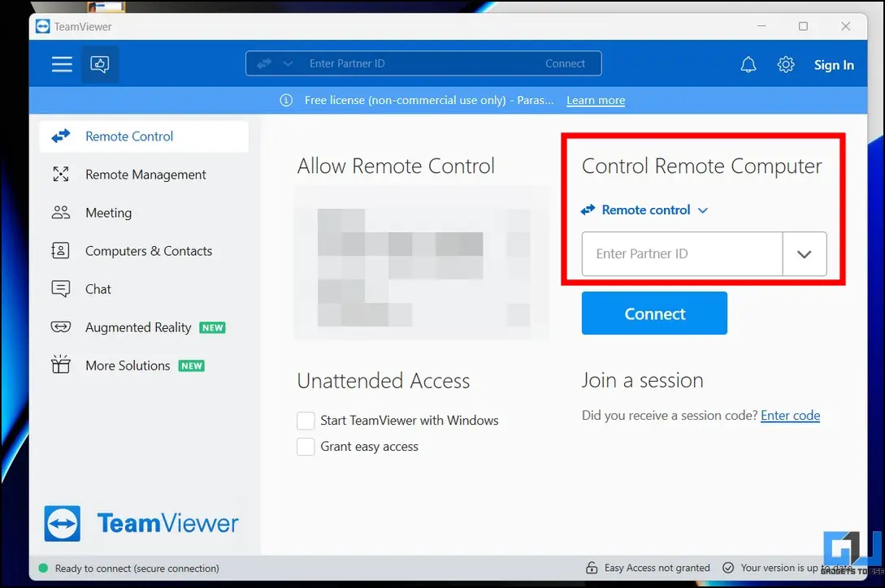This screenshot has width=885, height=588.
Task: Maximize the TeamViewer window
Action: pos(803,26)
